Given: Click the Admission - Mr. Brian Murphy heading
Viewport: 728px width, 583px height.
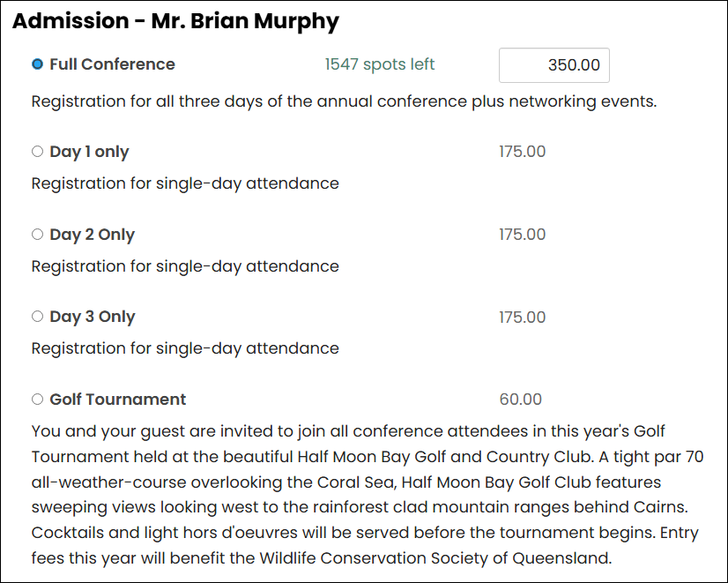Looking at the screenshot, I should coord(175,21).
